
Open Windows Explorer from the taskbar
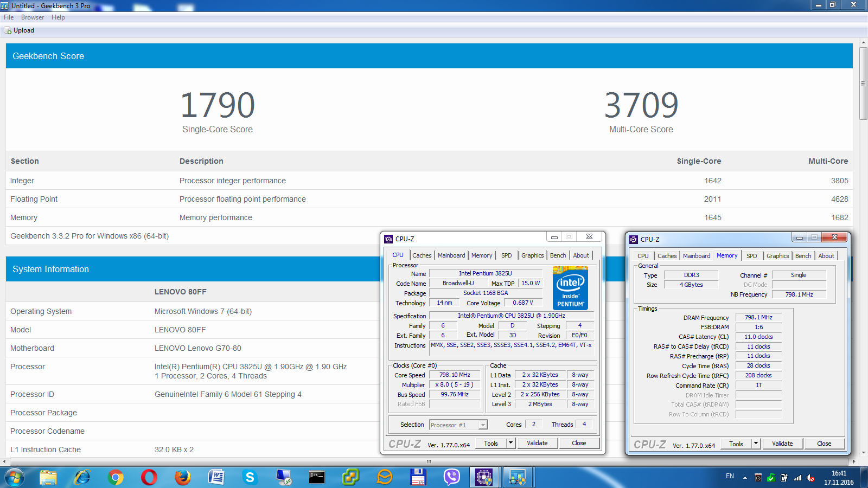(x=48, y=477)
